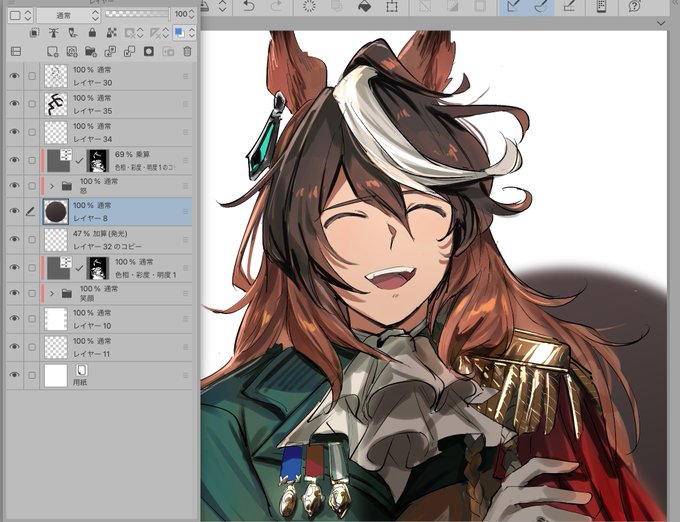Hide the 用紙 paper layer eye icon
The height and width of the screenshot is (522, 680).
tap(14, 375)
